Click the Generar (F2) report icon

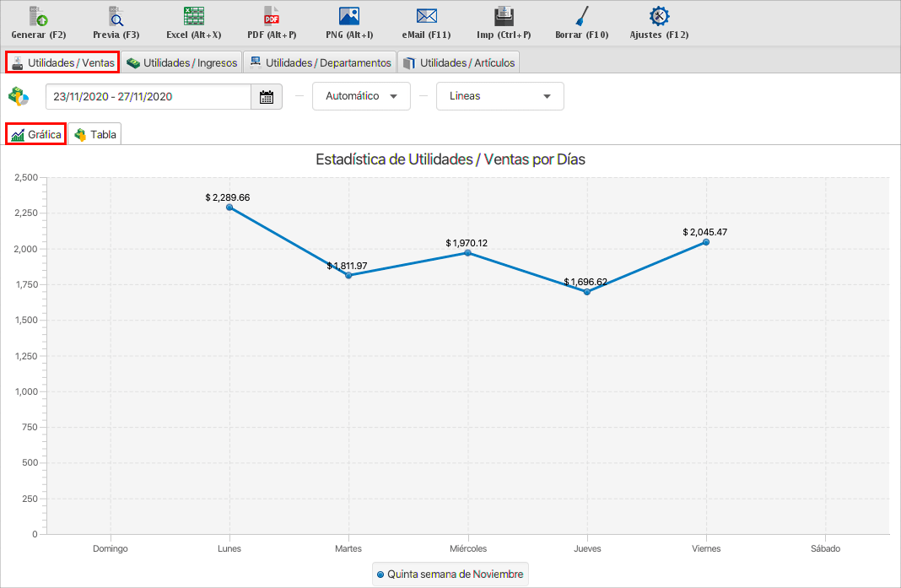coord(39,17)
